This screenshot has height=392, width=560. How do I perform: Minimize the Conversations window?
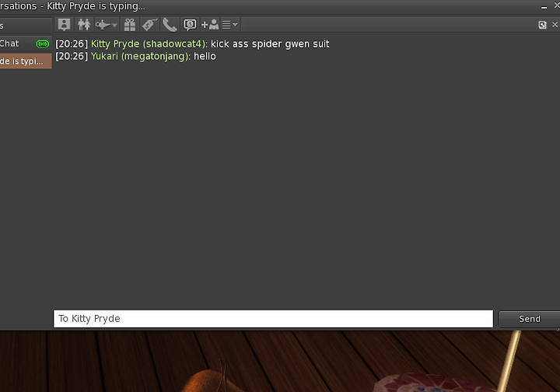click(x=544, y=7)
